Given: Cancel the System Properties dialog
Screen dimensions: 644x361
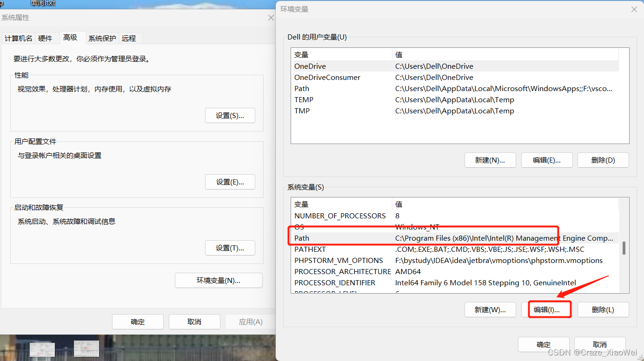Looking at the screenshot, I should coord(194,322).
